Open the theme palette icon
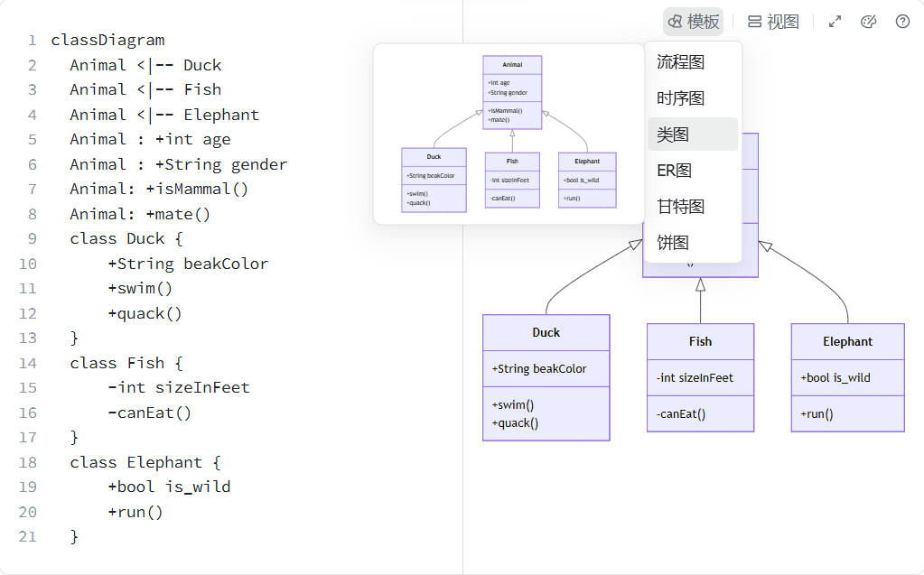924x575 pixels. [x=869, y=22]
